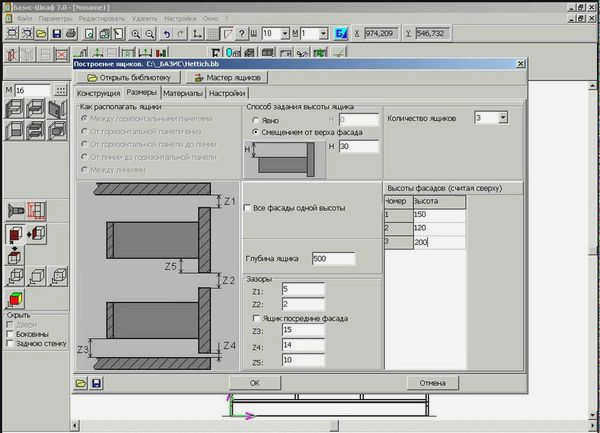
Task: Click the Z3 gap input field
Action: point(303,330)
